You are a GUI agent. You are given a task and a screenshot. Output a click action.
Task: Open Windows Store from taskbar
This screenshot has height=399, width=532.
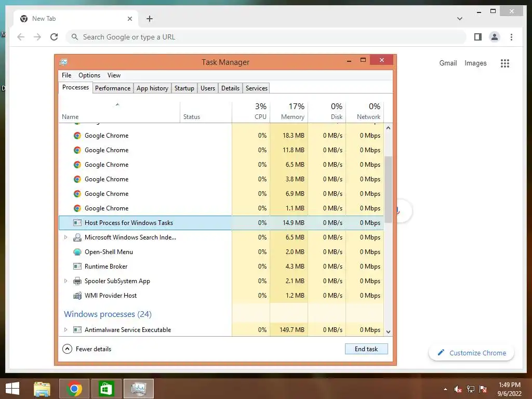106,389
